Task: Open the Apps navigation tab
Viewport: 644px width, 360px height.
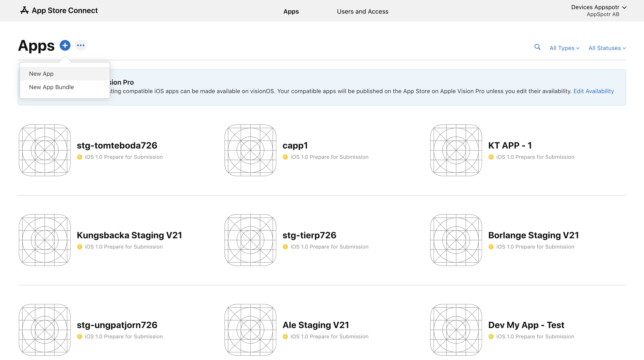Action: [291, 11]
